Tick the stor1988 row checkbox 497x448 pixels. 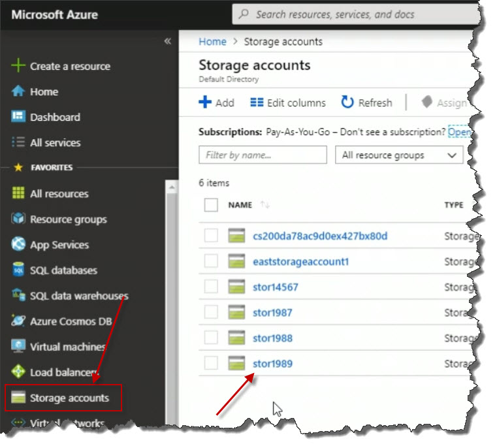click(211, 338)
